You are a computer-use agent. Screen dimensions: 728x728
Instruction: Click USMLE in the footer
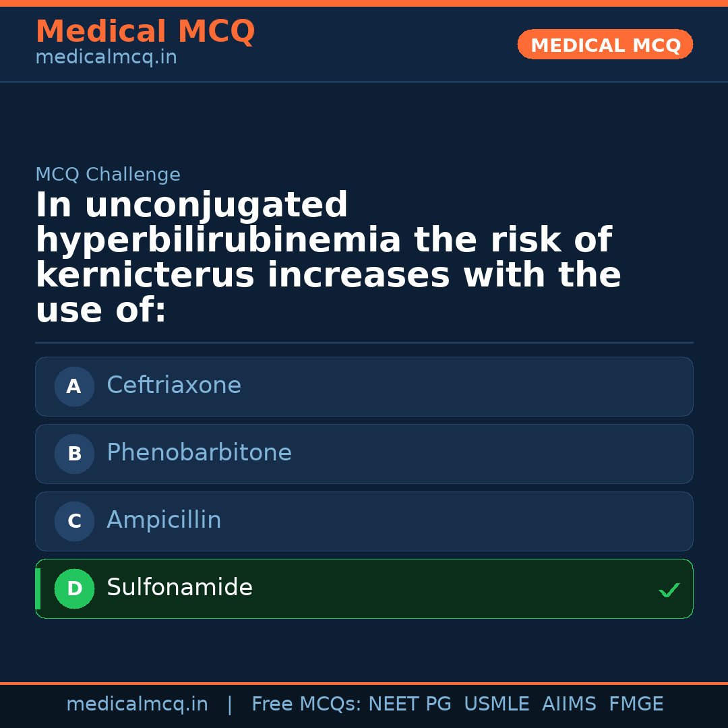[496, 704]
